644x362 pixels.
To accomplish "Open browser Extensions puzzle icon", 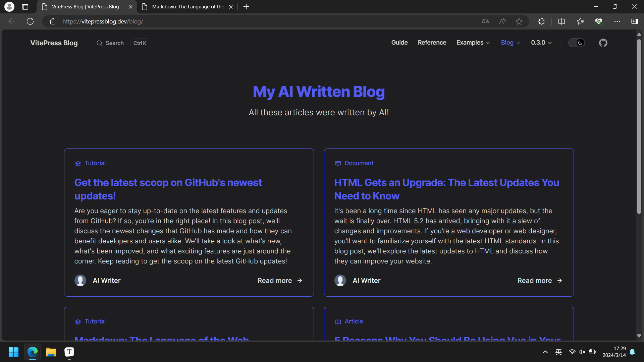I will [x=541, y=21].
